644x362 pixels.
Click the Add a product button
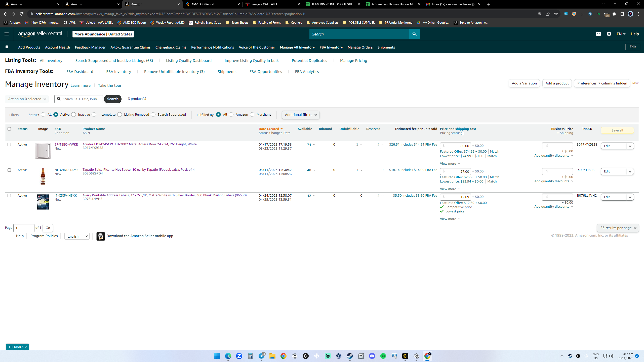[x=557, y=83]
